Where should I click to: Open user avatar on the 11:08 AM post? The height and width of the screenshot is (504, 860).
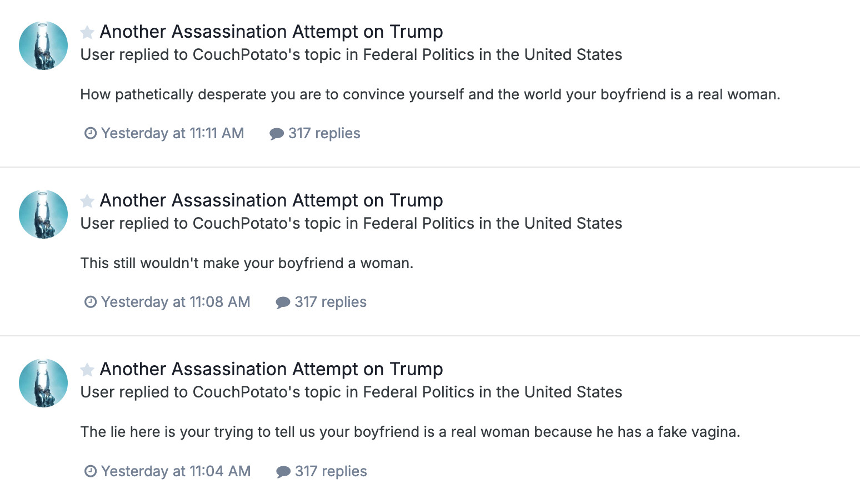(43, 214)
